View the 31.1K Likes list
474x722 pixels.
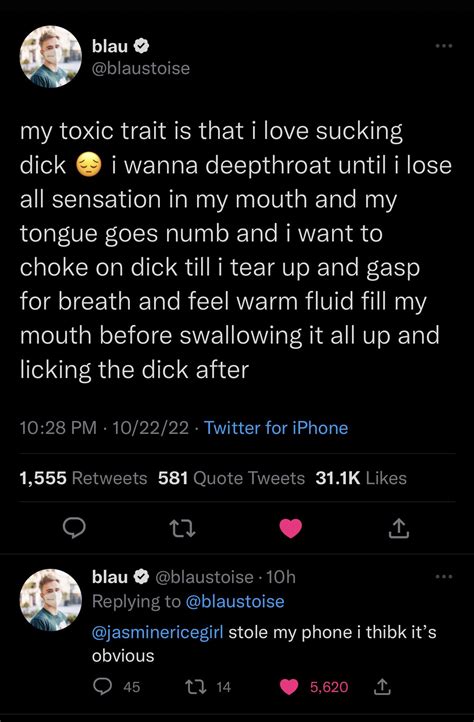point(361,478)
